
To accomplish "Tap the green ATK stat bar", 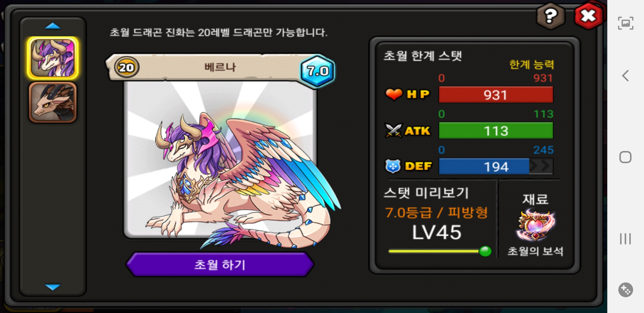I will (x=496, y=131).
